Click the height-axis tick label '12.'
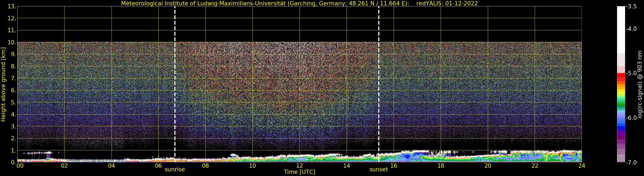 click(12, 18)
